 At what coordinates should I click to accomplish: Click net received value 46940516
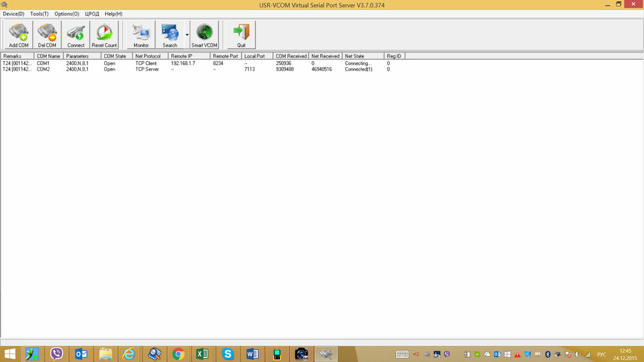pos(321,69)
